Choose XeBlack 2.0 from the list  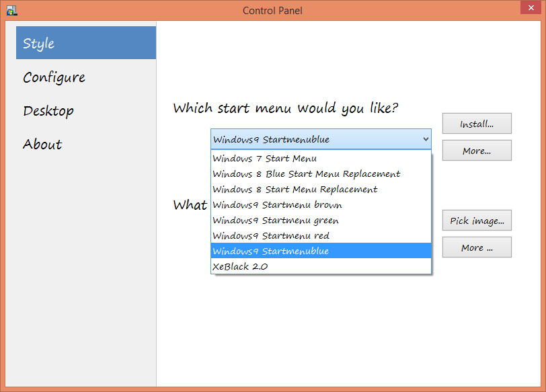[x=321, y=266]
